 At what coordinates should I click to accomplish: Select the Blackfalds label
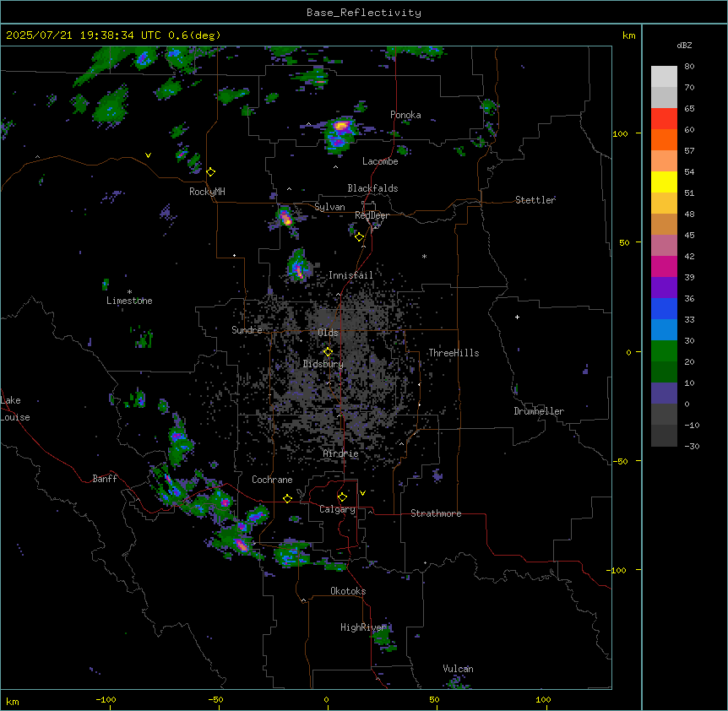[x=372, y=188]
